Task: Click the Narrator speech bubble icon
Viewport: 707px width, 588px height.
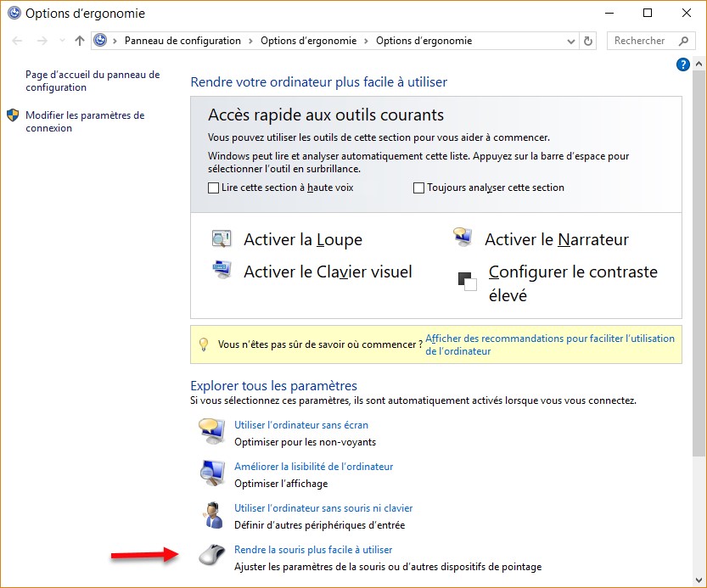Action: point(463,238)
